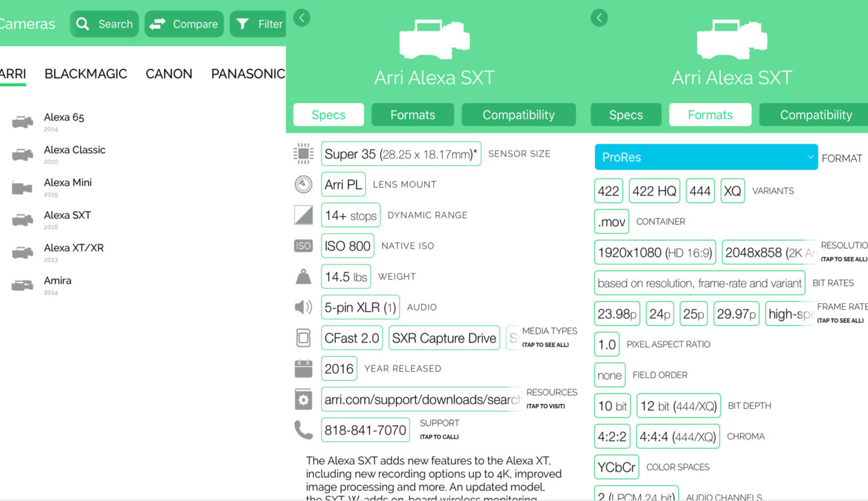Switch to Compatibility tab in the Formats panel
The height and width of the screenshot is (501, 868).
point(813,115)
